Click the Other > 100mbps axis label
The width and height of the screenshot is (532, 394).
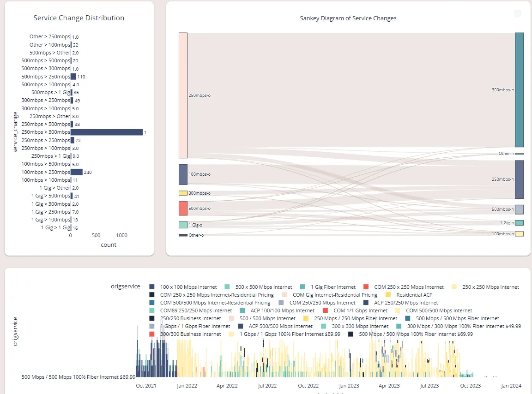tap(50, 45)
